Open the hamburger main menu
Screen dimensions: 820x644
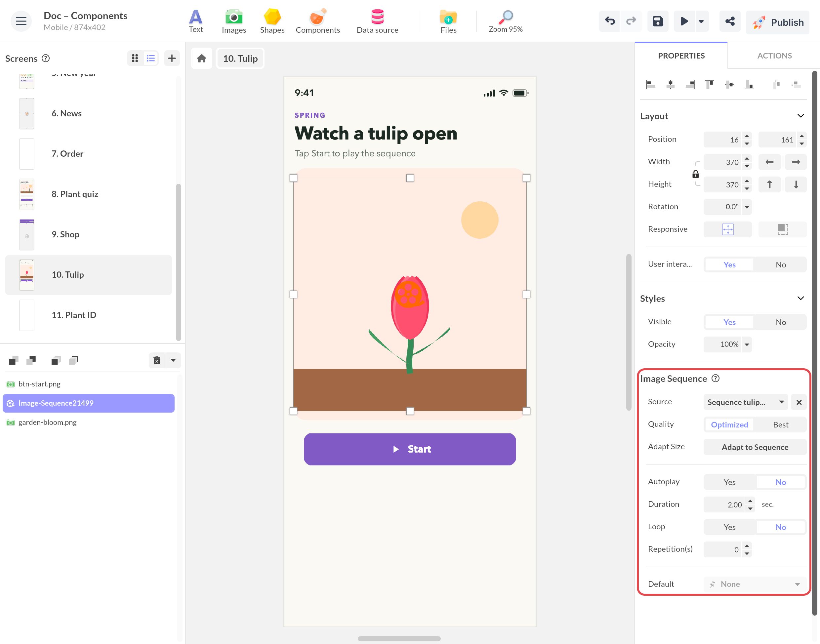[21, 21]
